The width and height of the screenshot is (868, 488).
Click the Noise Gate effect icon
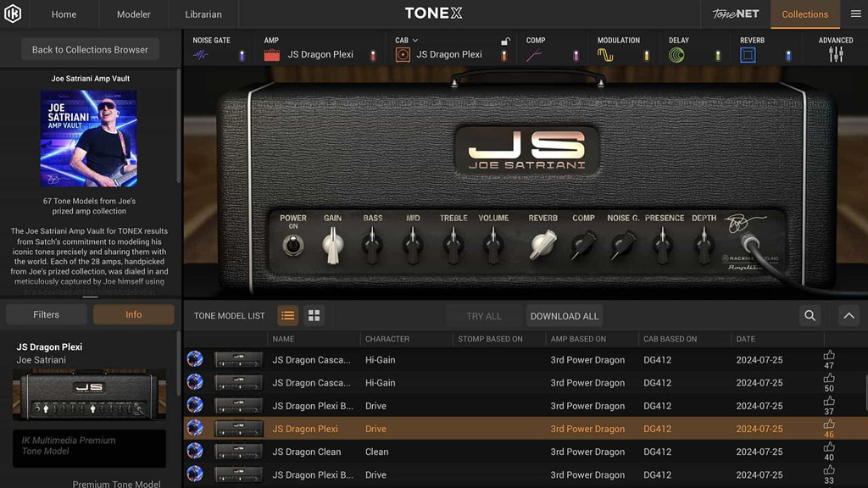coord(200,55)
